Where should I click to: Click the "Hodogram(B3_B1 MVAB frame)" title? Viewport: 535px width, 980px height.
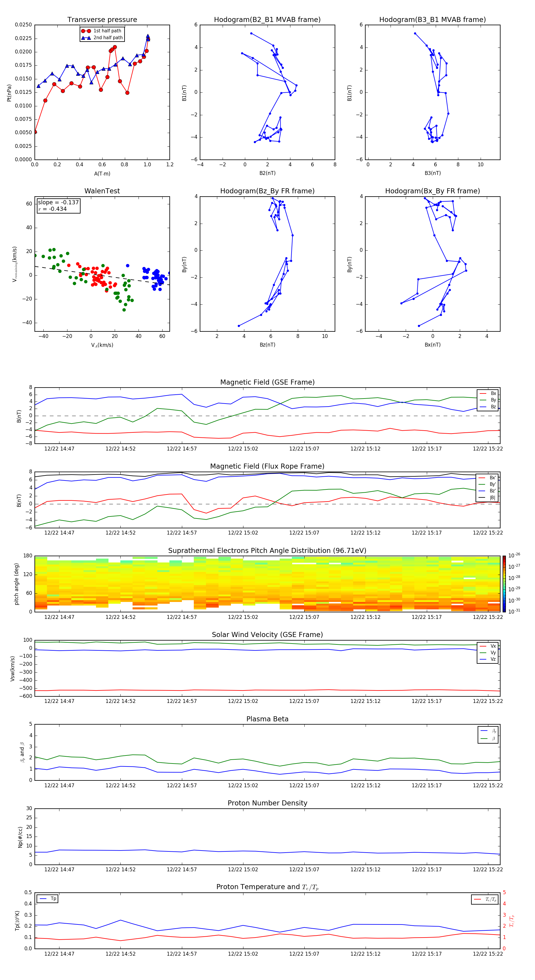click(x=432, y=20)
